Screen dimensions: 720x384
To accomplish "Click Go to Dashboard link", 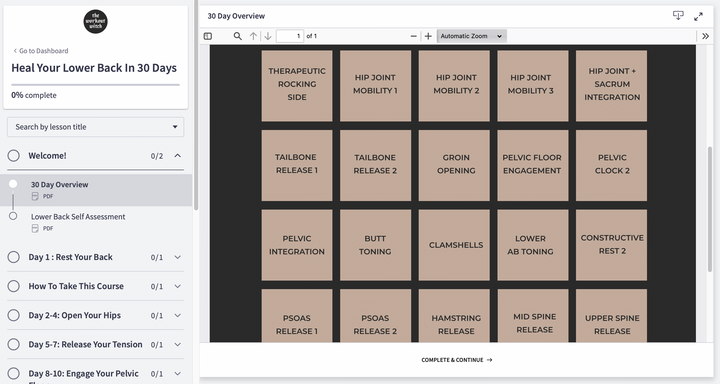I will [x=41, y=51].
